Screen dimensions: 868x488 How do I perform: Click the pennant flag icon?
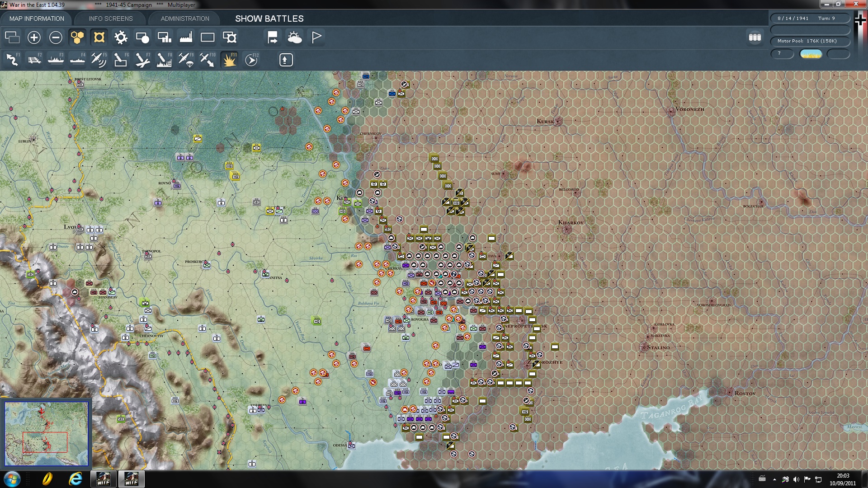(x=316, y=37)
